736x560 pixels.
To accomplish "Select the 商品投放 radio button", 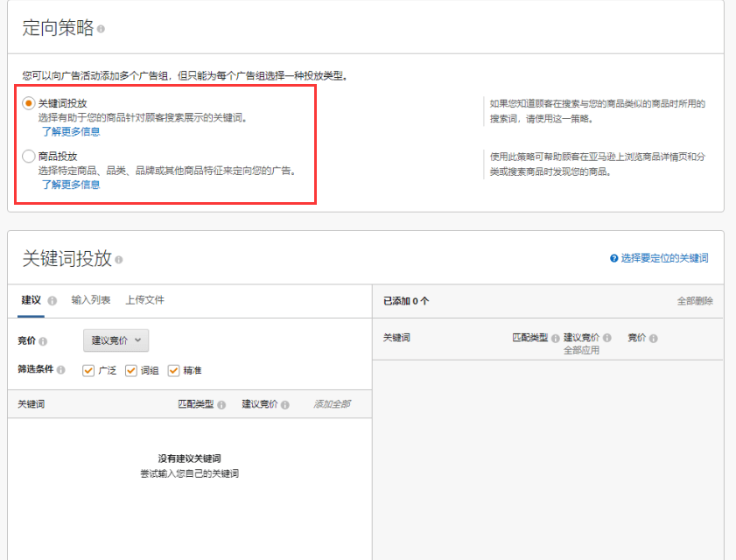I will pos(29,157).
